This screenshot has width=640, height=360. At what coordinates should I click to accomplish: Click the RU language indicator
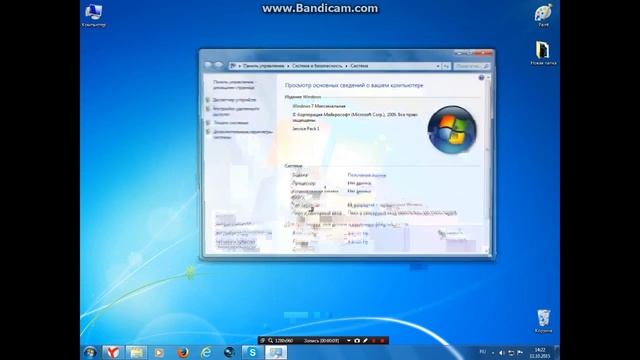point(483,352)
